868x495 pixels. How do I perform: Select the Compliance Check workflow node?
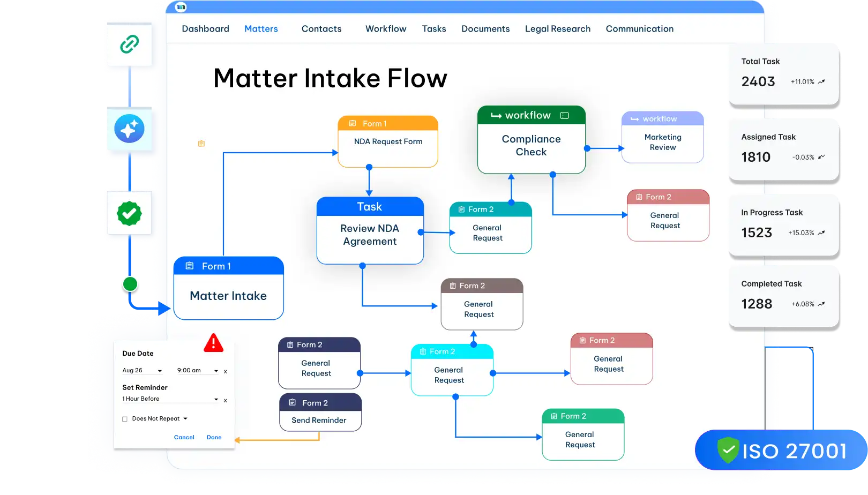(532, 139)
